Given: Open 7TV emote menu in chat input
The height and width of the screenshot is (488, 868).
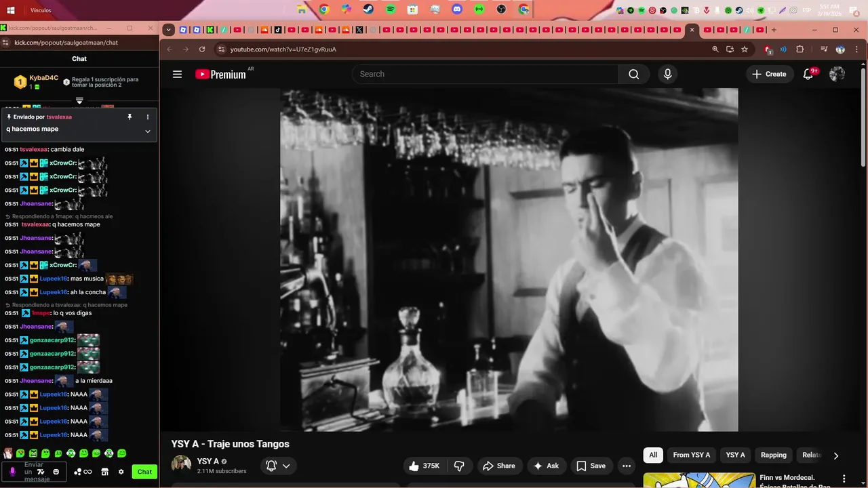Looking at the screenshot, I should tap(41, 472).
